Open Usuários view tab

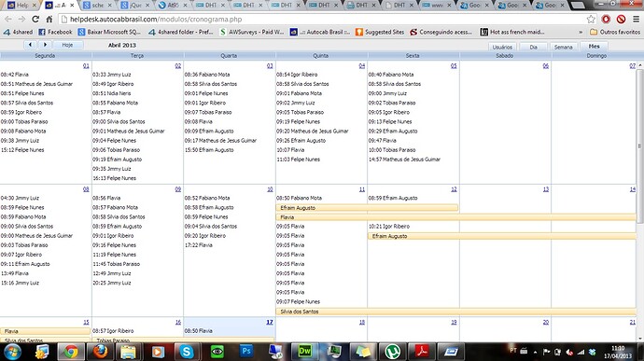tap(502, 47)
